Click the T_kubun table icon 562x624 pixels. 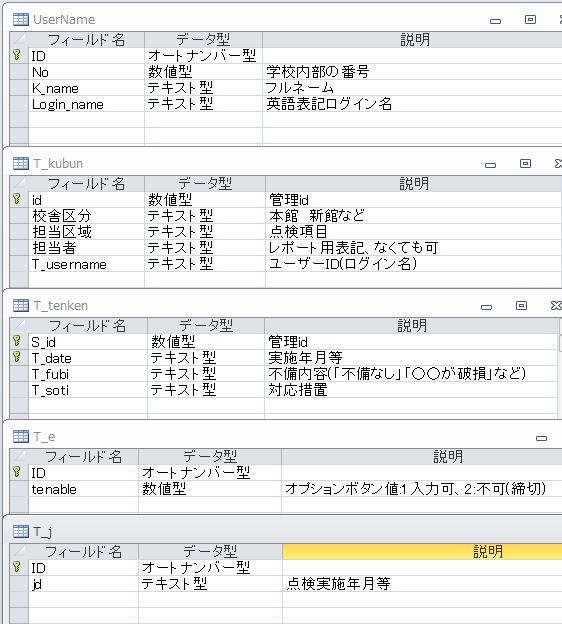[21, 163]
